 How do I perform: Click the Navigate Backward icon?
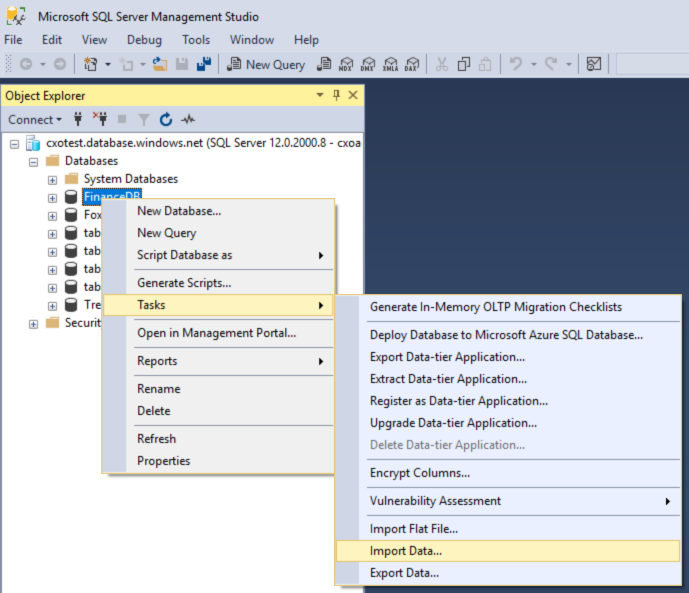26,65
